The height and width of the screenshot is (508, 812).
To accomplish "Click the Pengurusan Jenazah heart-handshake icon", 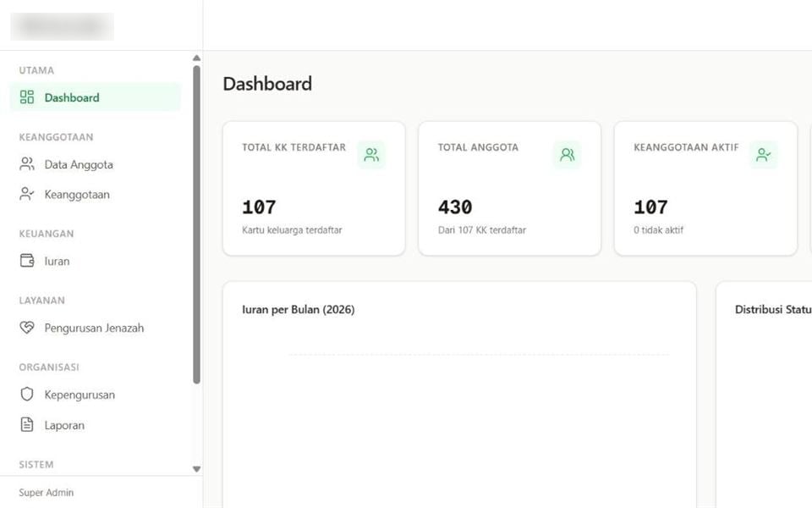I will (27, 327).
